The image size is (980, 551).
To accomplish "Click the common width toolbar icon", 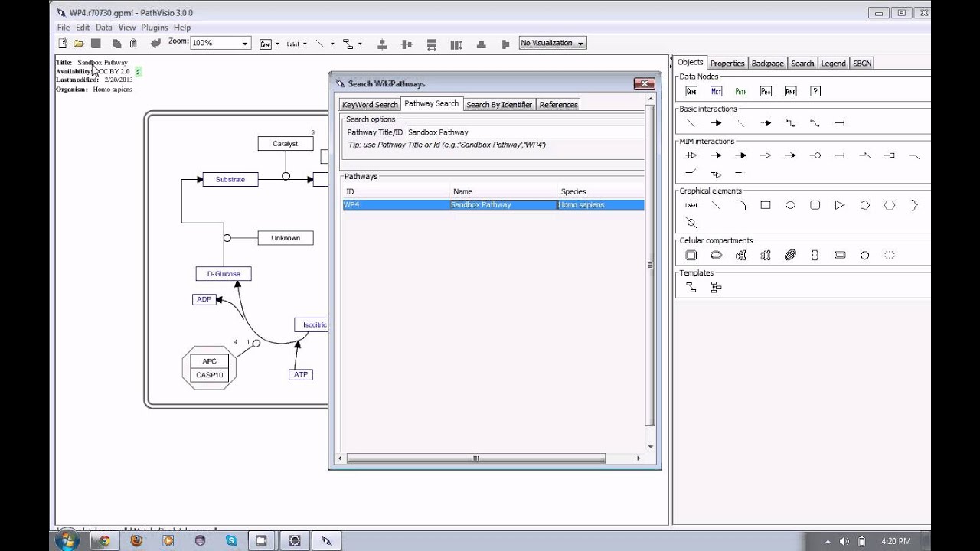I will point(432,44).
